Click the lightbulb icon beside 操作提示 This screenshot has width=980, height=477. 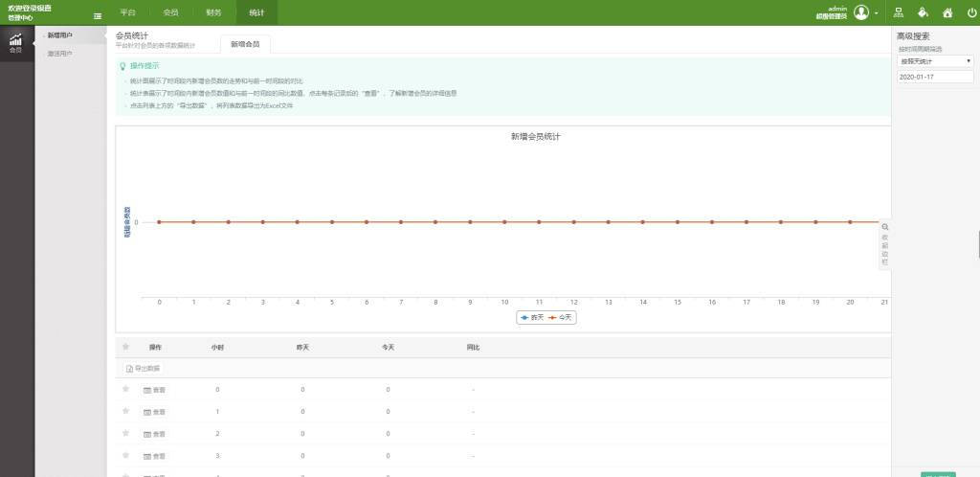click(x=122, y=66)
